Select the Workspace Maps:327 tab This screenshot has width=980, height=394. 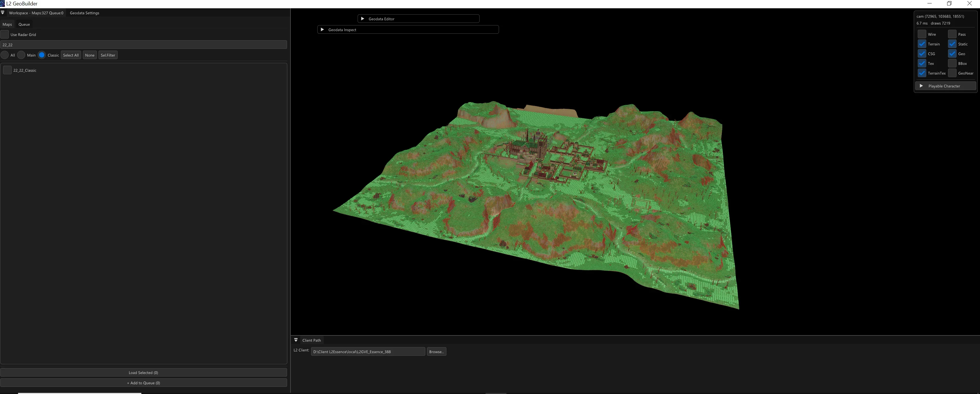tap(36, 13)
